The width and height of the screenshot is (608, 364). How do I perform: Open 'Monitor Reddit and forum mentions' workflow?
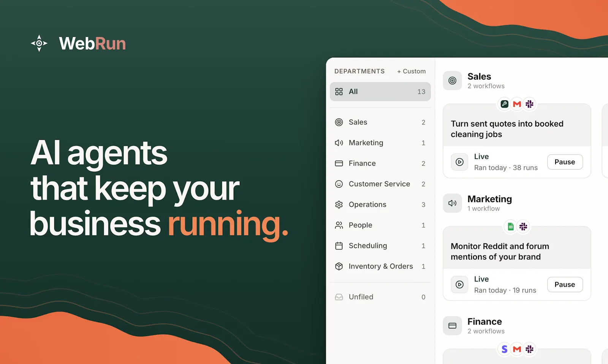point(500,252)
